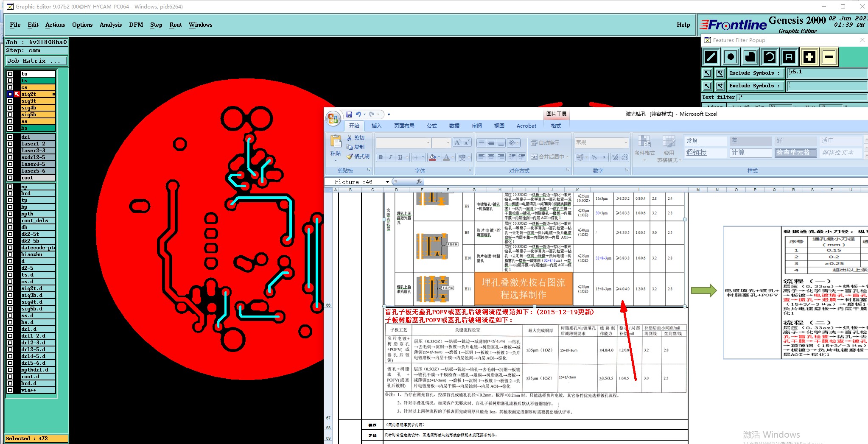Toggle Surfaces feature filter icon
The width and height of the screenshot is (868, 444).
(750, 56)
